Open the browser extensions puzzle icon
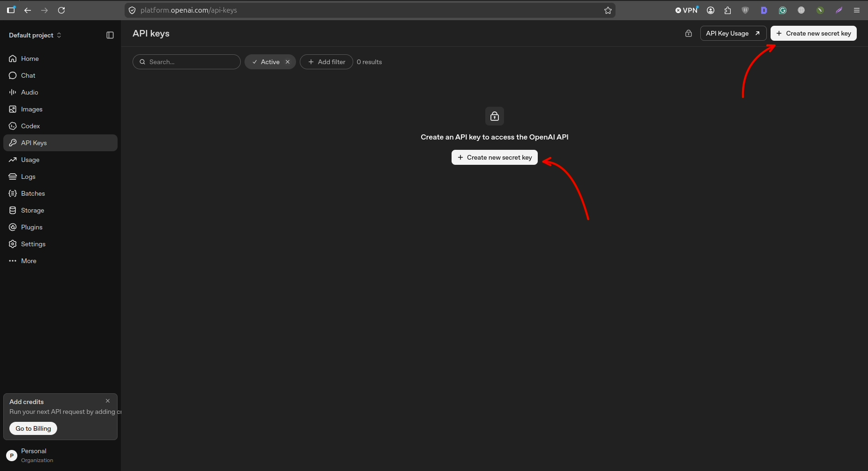The image size is (868, 471). coord(727,10)
